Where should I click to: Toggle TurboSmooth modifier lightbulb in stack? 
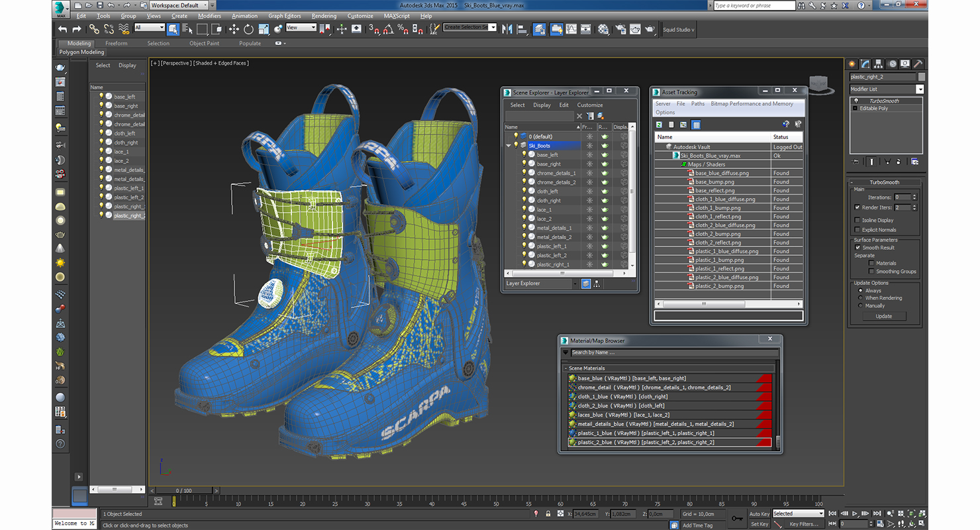point(856,101)
